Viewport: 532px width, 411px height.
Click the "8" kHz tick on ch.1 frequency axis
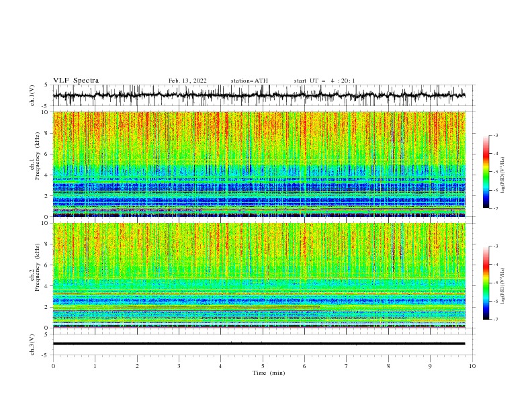point(47,133)
